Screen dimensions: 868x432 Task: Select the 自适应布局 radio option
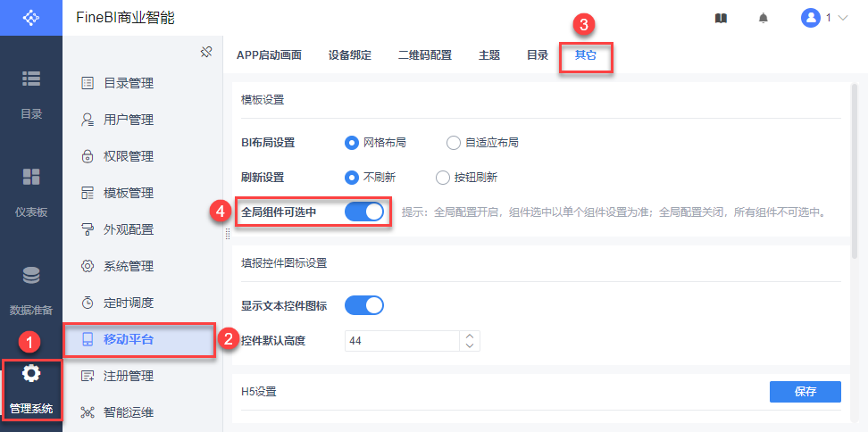coord(454,143)
